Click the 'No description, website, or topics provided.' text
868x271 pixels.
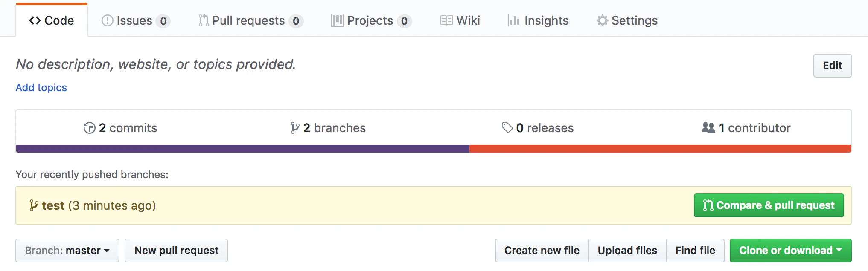coord(156,64)
